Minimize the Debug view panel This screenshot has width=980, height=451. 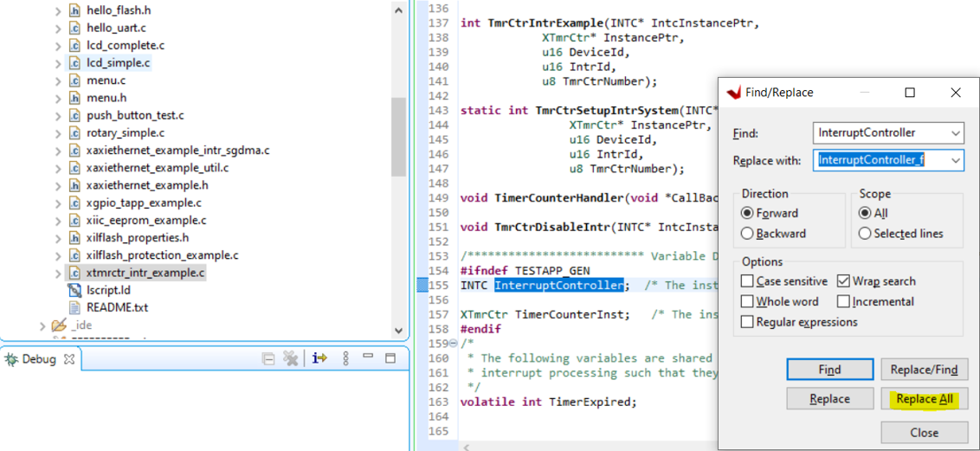pyautogui.click(x=368, y=357)
